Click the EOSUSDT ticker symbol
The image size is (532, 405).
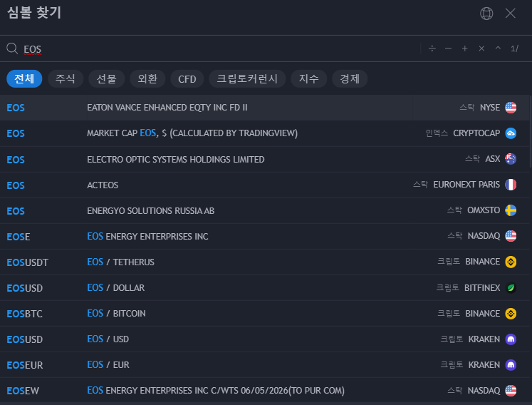28,262
